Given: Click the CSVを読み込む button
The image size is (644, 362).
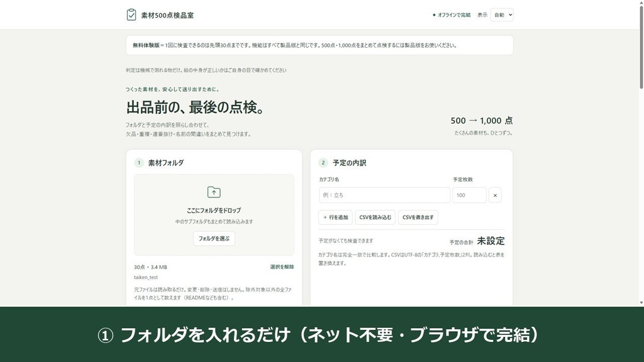Looking at the screenshot, I should (375, 217).
